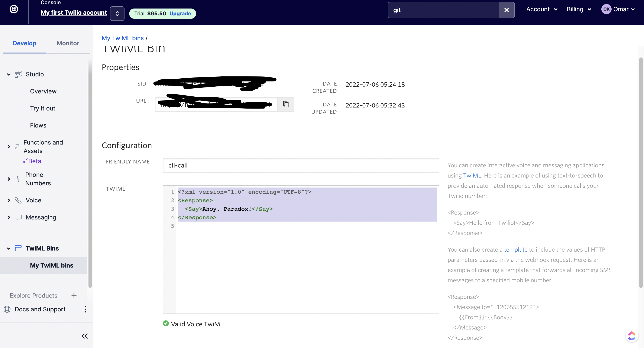The height and width of the screenshot is (348, 644).
Task: Expand the Phone Numbers section
Action: [9, 179]
